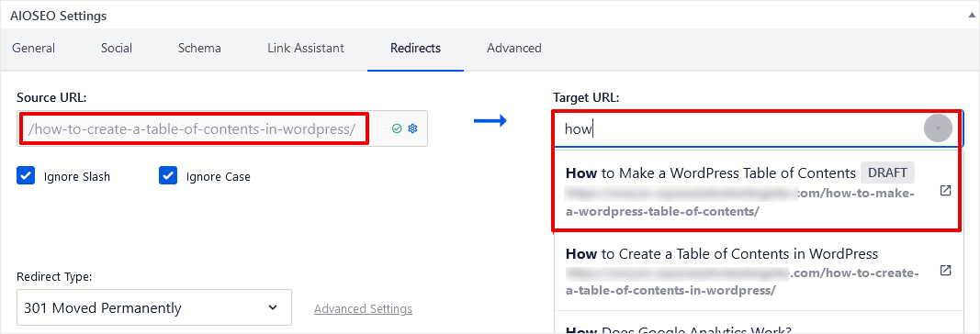Screen dimensions: 980x334
Task: Click the AIOSEO Settings panel title
Action: click(x=59, y=17)
